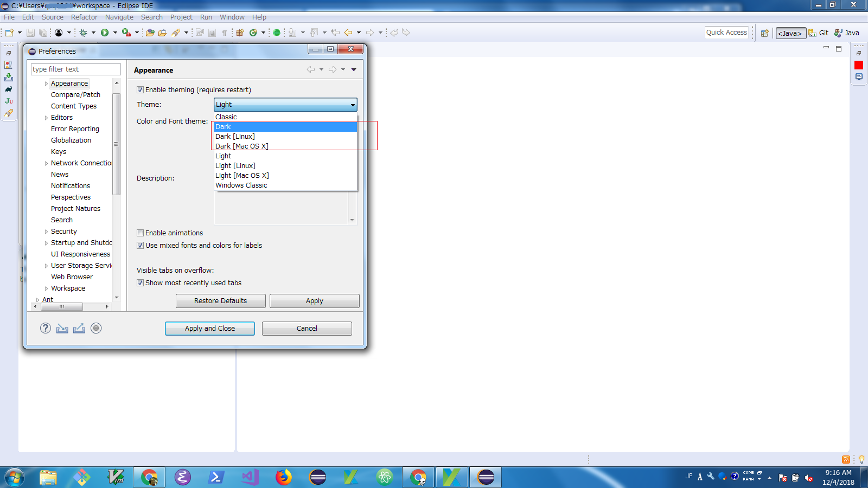Open Firefox from the Windows taskbar
The width and height of the screenshot is (868, 488).
point(284,477)
